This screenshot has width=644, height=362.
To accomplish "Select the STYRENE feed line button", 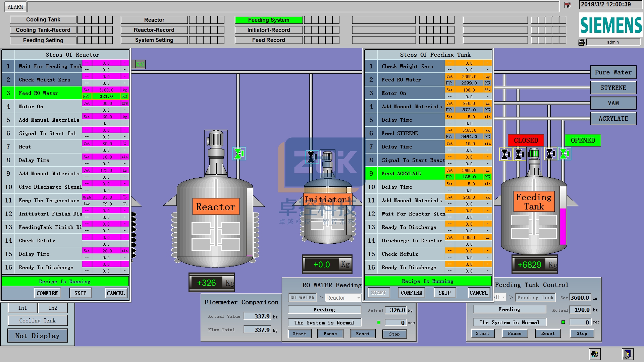I will [613, 88].
